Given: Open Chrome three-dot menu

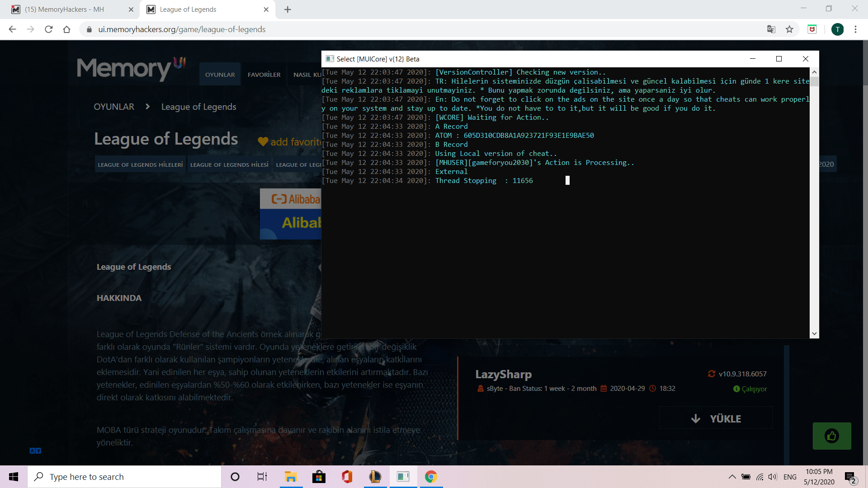Looking at the screenshot, I should (x=855, y=29).
